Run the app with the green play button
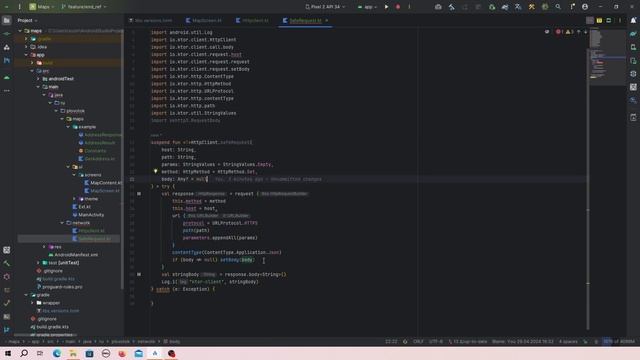 [386, 7]
